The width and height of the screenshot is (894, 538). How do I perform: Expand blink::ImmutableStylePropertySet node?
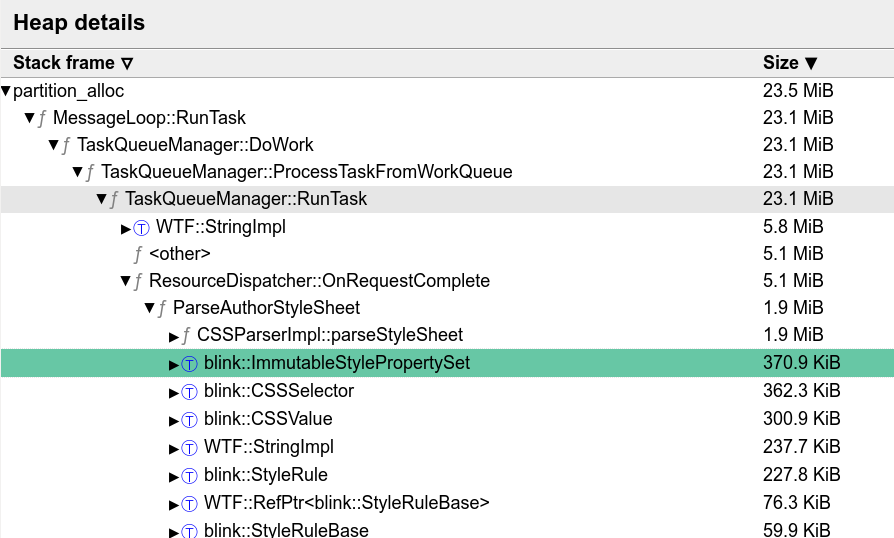(x=174, y=364)
